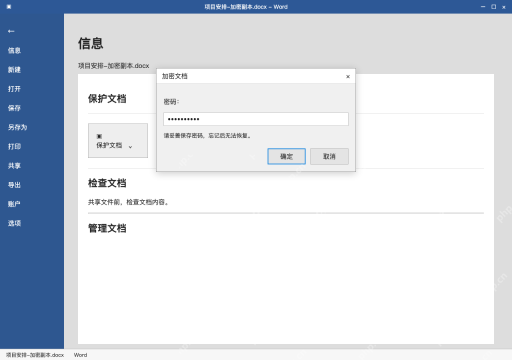Click the 保护文档 lock icon
Viewport: 512px width, 360px height.
99,136
